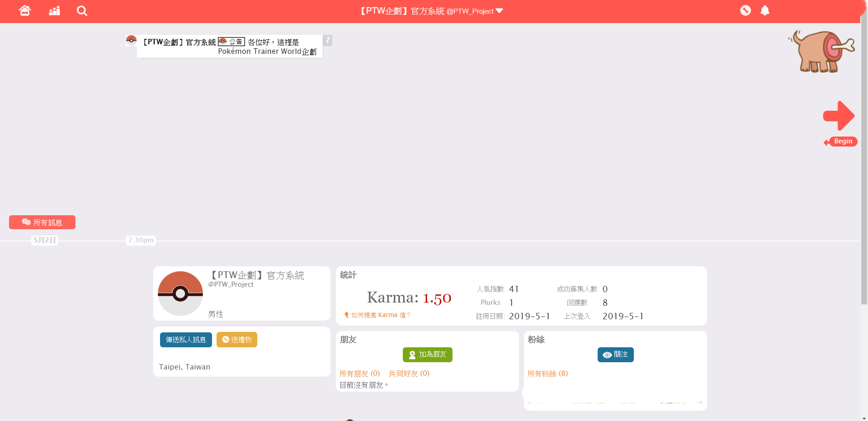Click 傳送私人訊息 button
868x421 pixels.
pyautogui.click(x=186, y=340)
